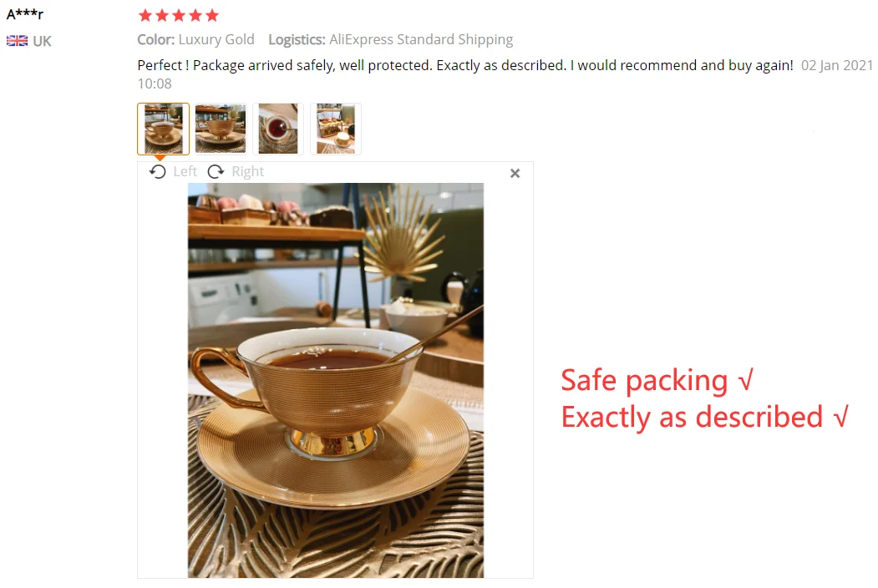Click the enlarged gold teacup photo
The image size is (878, 588).
(335, 380)
